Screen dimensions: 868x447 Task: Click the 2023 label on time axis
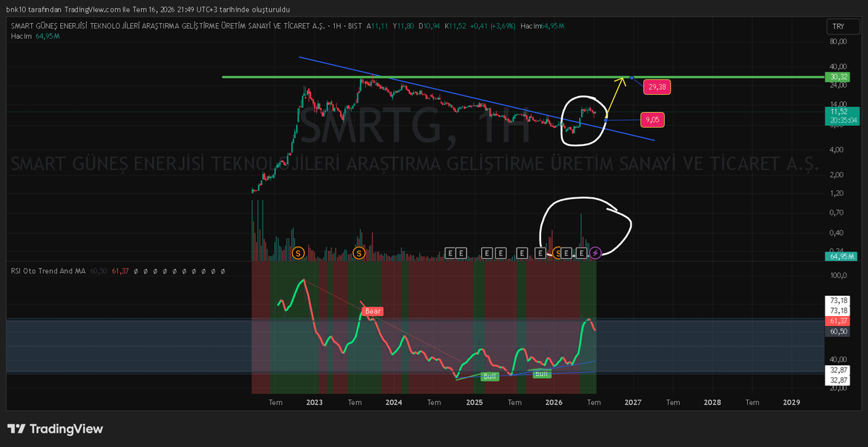[x=314, y=401]
